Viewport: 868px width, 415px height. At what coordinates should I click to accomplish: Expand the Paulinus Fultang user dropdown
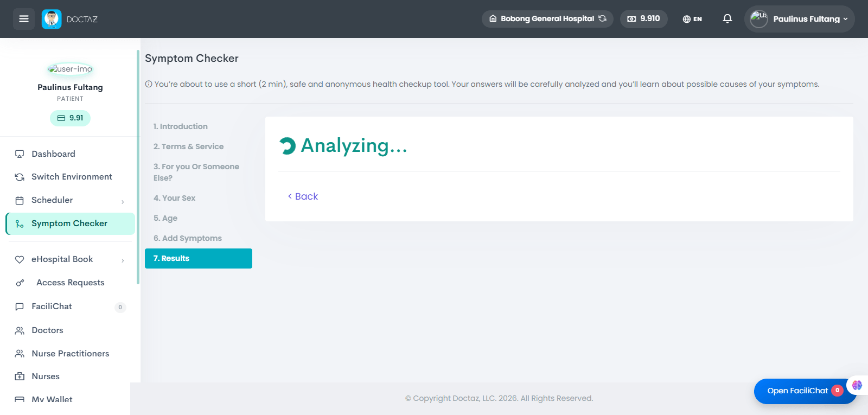(x=800, y=19)
